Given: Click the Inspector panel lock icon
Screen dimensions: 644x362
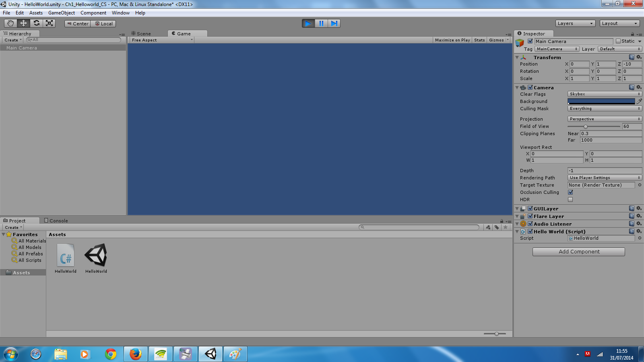Looking at the screenshot, I should (632, 34).
